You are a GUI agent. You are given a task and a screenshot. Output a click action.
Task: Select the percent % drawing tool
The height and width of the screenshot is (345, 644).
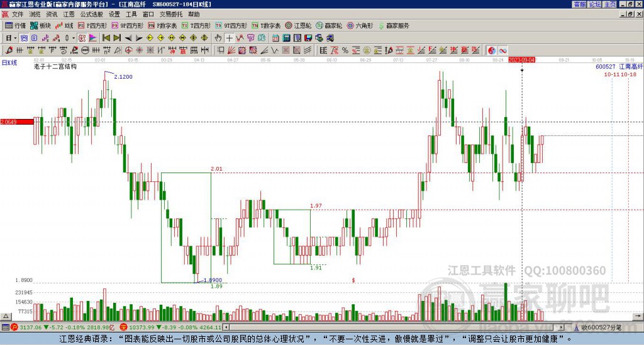point(345,50)
